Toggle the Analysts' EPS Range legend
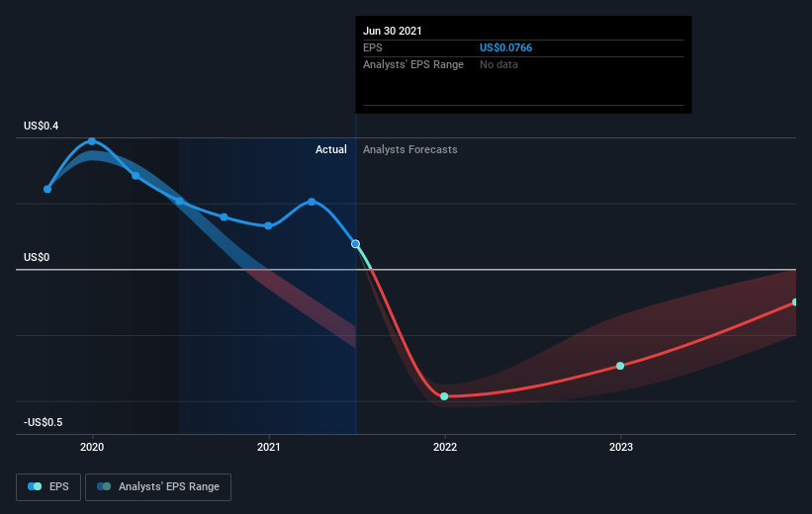812x514 pixels. 158,487
